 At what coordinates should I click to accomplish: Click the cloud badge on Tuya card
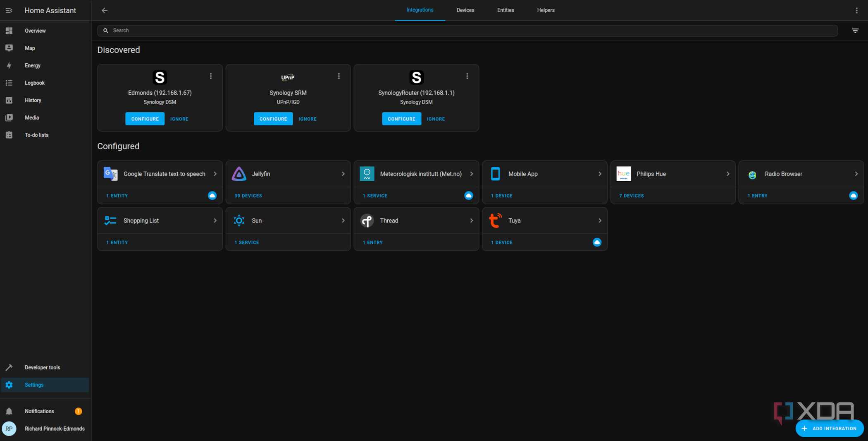point(597,242)
